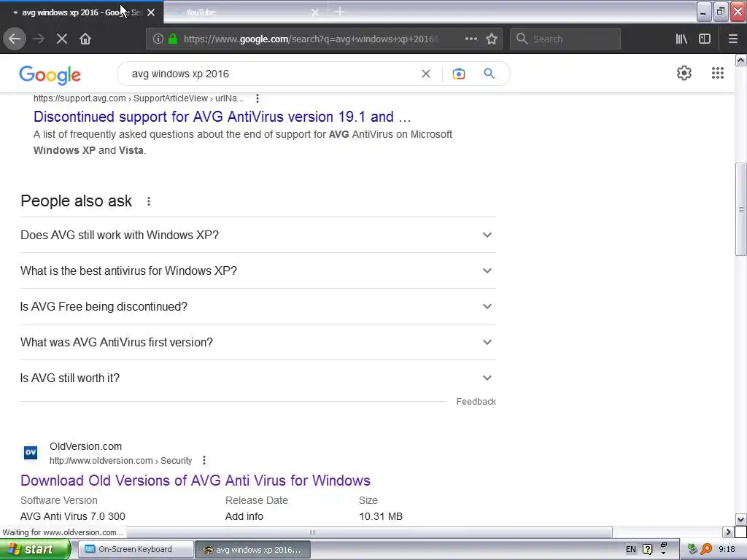The height and width of the screenshot is (560, 747).
Task: Bookmark this page with the star
Action: [492, 39]
